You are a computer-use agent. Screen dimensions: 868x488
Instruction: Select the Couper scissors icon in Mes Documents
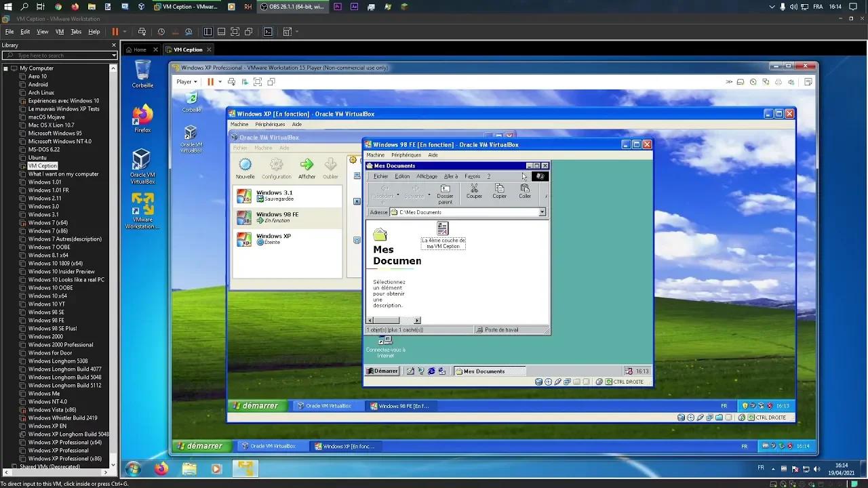474,190
